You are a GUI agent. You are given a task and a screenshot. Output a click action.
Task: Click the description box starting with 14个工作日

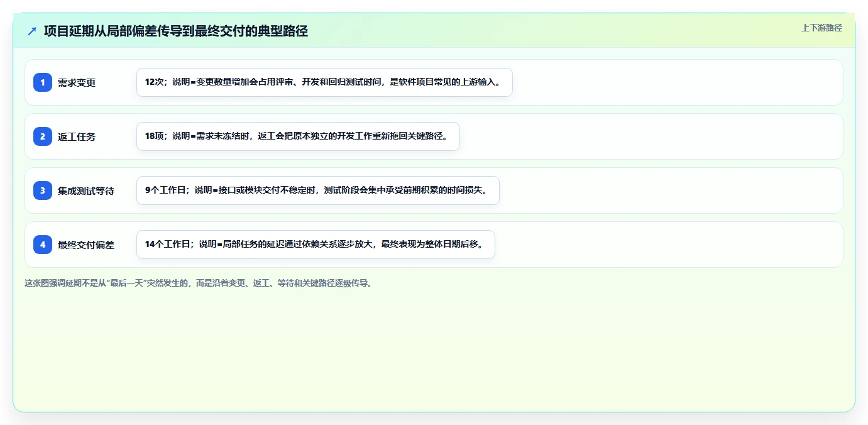tap(316, 245)
